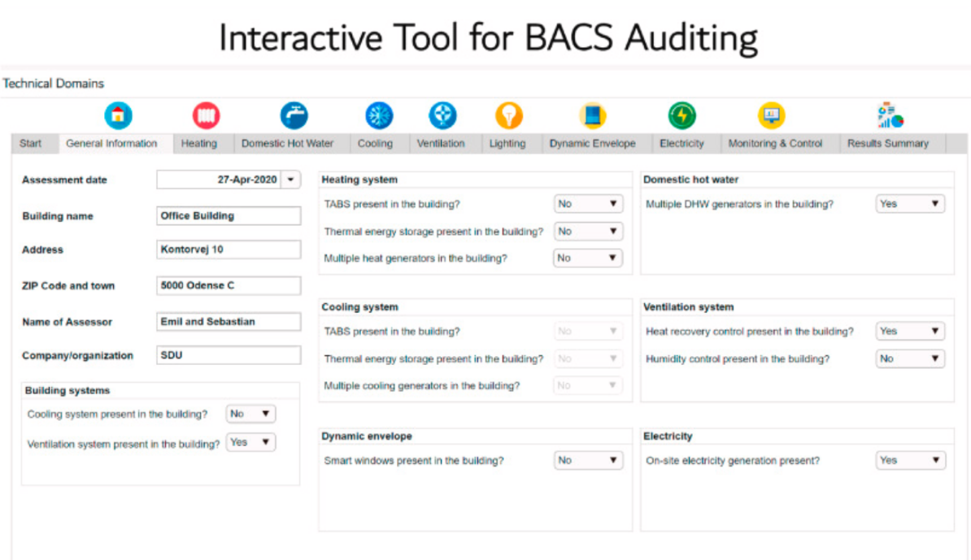Viewport: 971px width, 560px height.
Task: Open the Results Summary tab
Action: click(887, 144)
